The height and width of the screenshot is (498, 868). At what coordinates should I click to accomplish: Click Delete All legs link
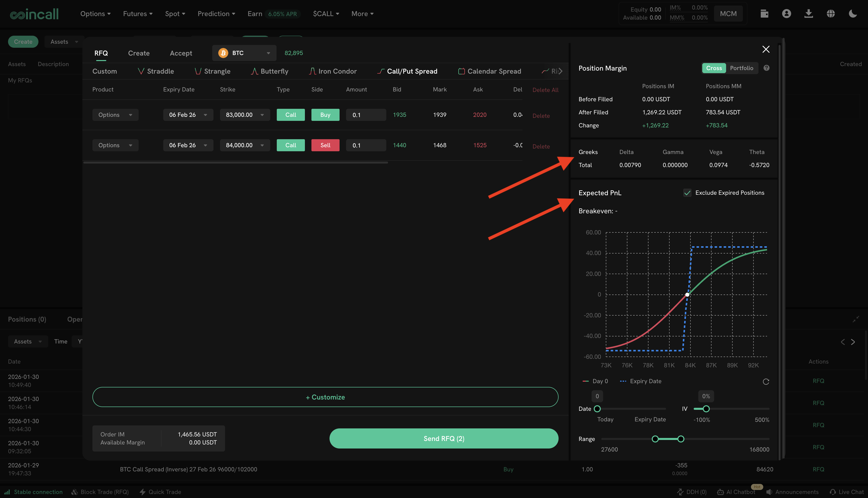545,90
